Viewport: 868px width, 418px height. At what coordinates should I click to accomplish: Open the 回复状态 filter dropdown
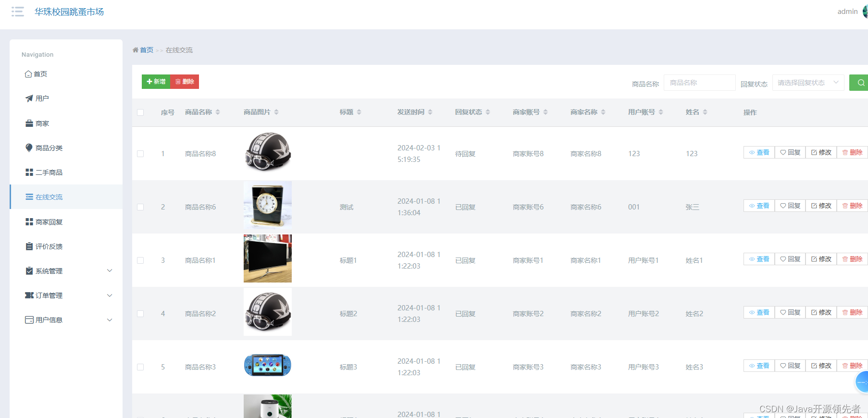tap(808, 83)
